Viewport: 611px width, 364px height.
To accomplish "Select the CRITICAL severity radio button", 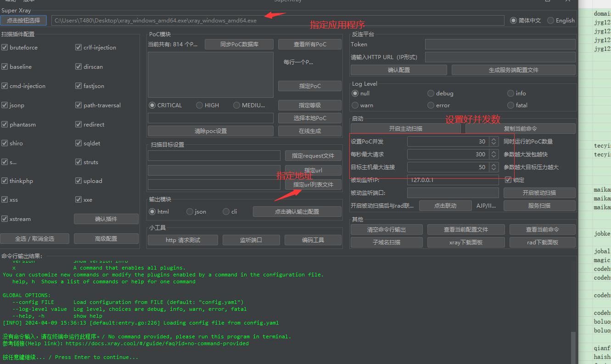I will 152,105.
